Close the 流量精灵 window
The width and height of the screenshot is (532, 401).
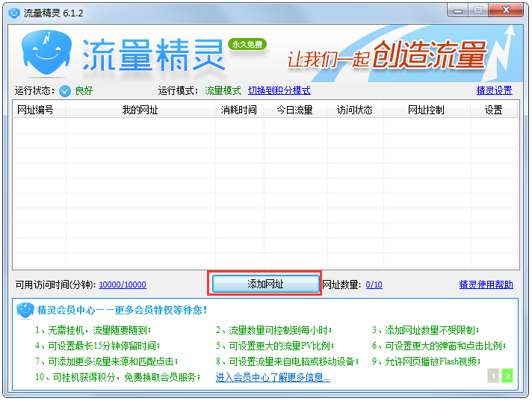click(x=506, y=10)
